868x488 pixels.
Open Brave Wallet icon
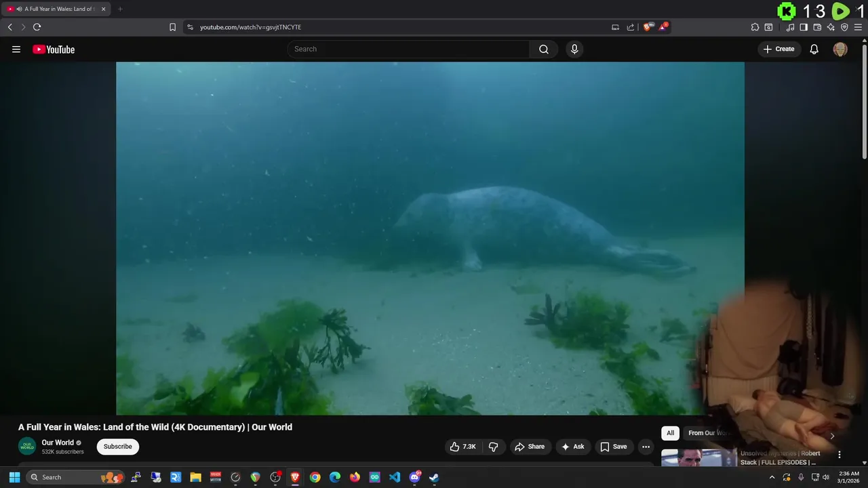click(x=817, y=27)
